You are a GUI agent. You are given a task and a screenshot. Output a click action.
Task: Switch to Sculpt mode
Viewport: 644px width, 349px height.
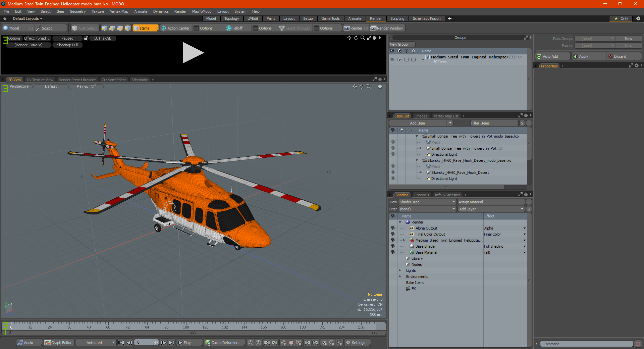point(51,28)
